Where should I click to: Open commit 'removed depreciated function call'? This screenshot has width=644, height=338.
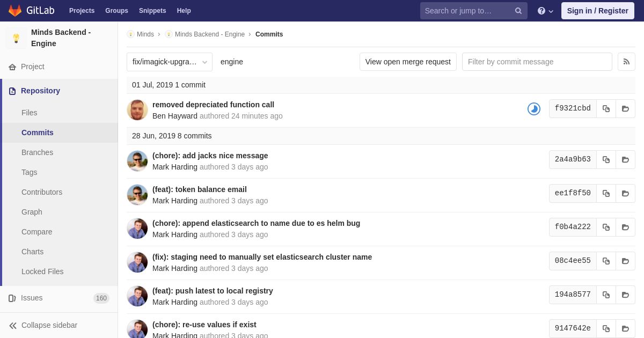pyautogui.click(x=213, y=105)
